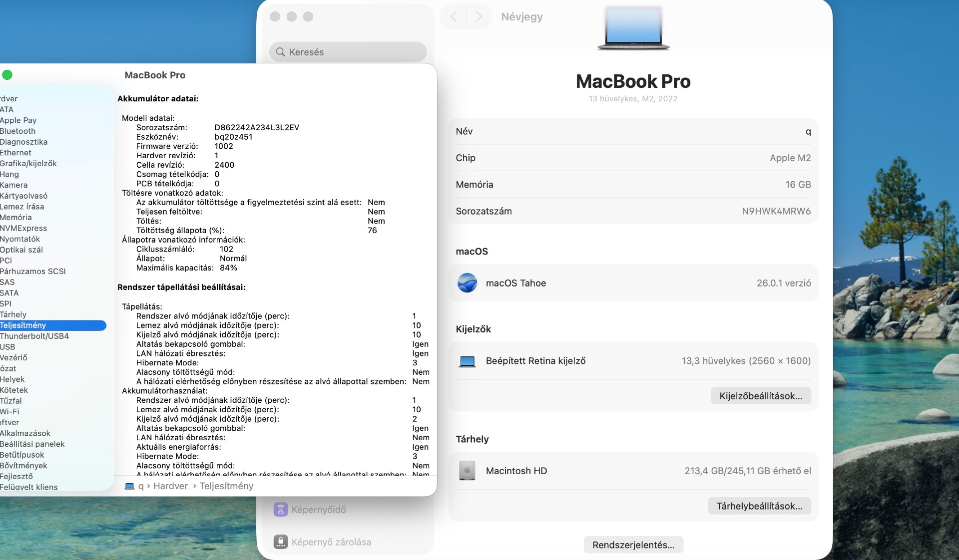Click the Macintosh HD drive icon
This screenshot has width=959, height=560.
467,471
